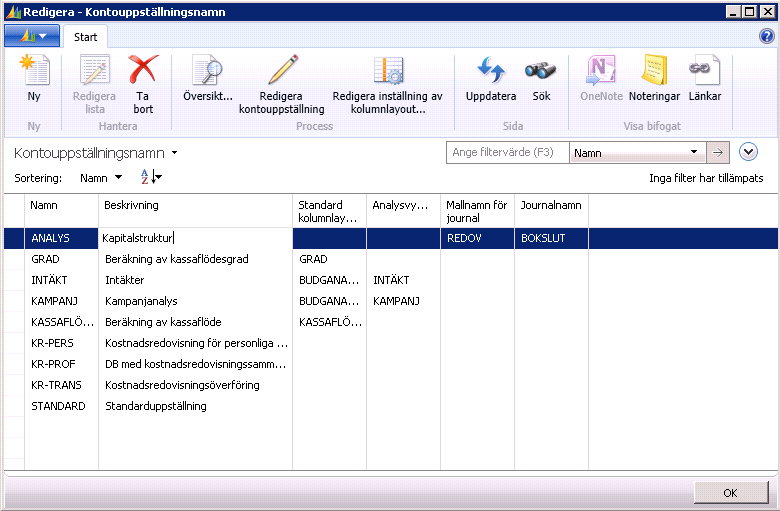Click Standarduppställning description cell
The image size is (780, 511).
pos(195,406)
